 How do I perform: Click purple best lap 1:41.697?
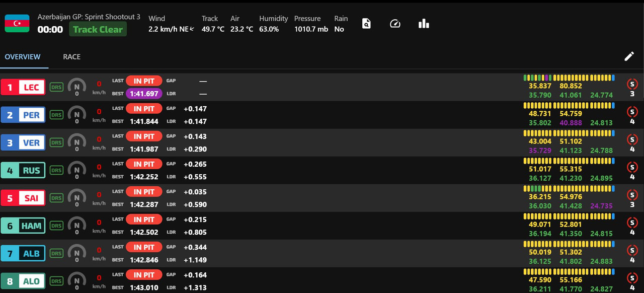pyautogui.click(x=144, y=94)
